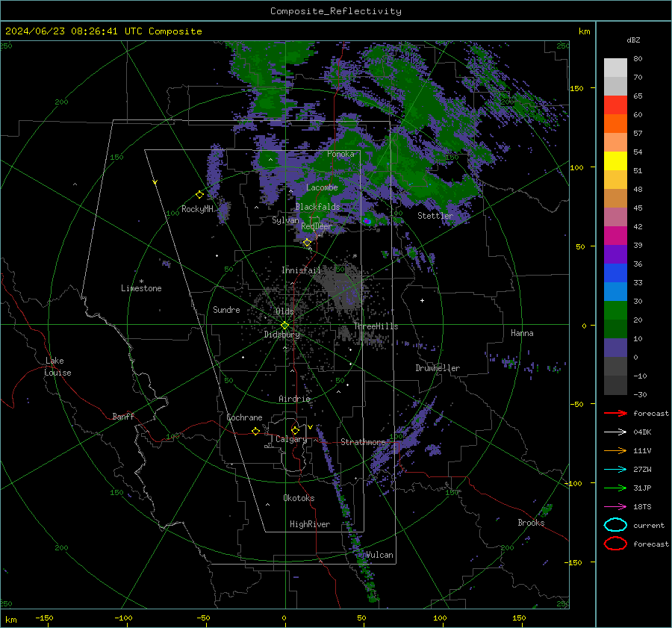Click the Calgary city label

(x=291, y=439)
